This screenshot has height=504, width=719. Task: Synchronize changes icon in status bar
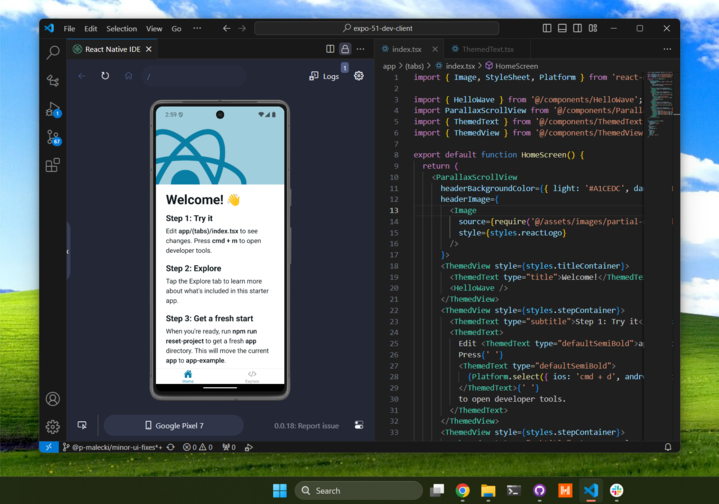[x=171, y=447]
